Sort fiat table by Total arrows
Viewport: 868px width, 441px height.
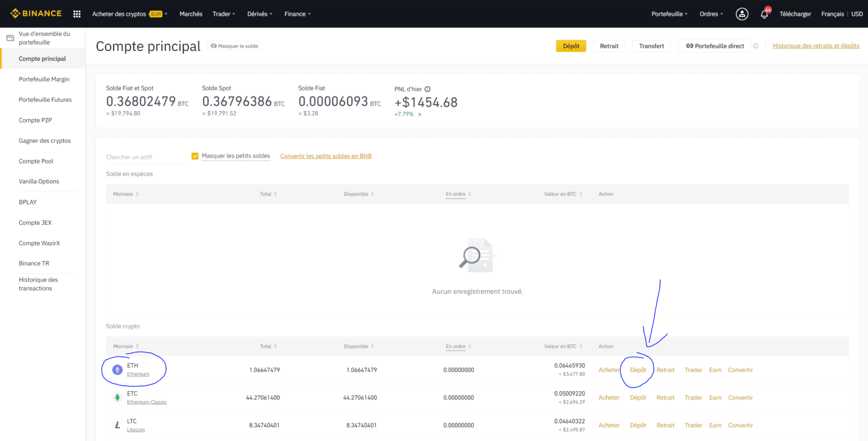coord(276,194)
